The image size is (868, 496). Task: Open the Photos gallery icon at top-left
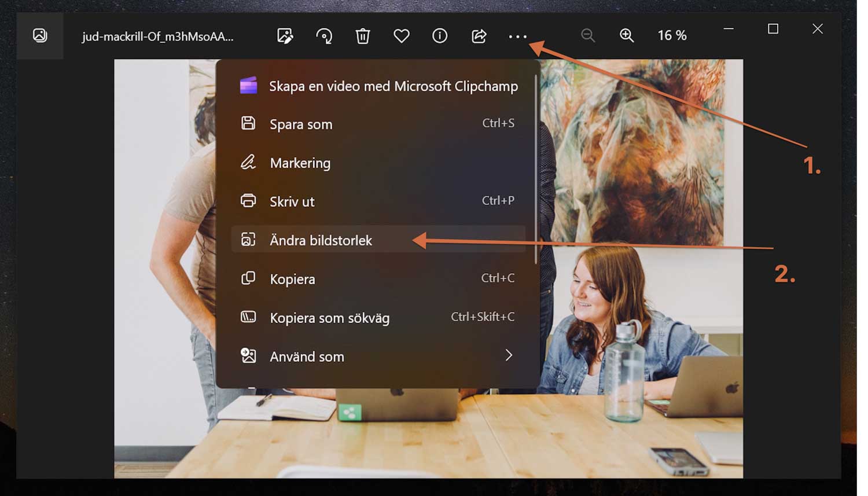coord(40,35)
